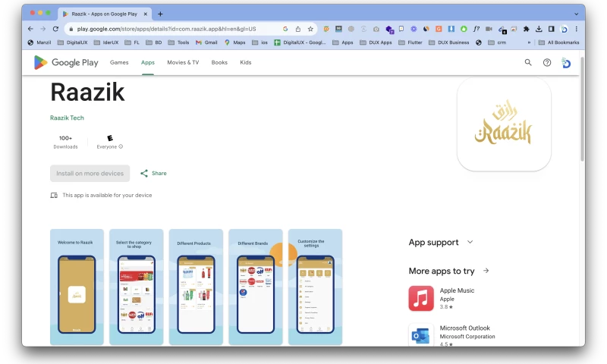The height and width of the screenshot is (364, 607).
Task: Select the Raazik - Apps on Google Play tab
Action: pos(105,14)
